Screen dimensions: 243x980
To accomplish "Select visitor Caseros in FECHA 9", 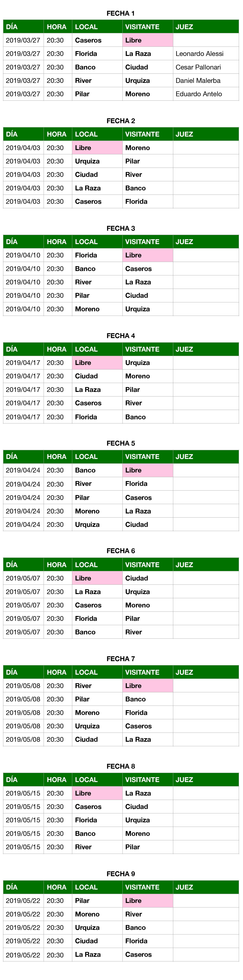I will click(x=138, y=955).
